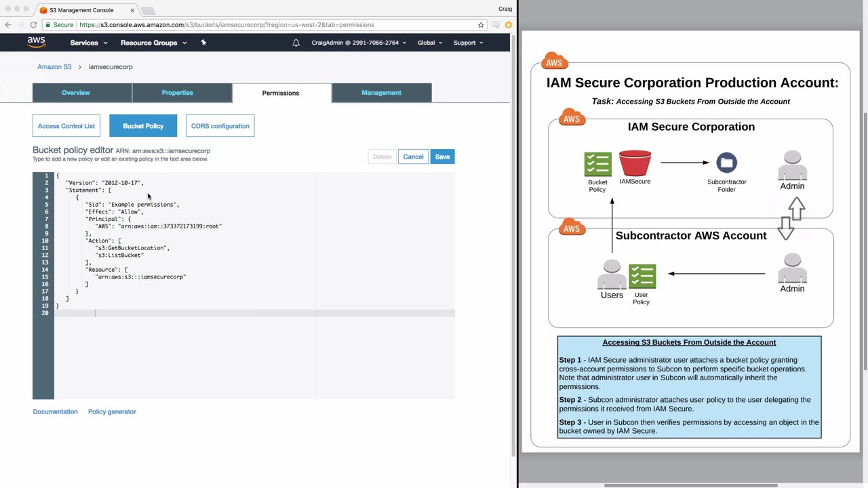The height and width of the screenshot is (488, 868).
Task: Click the "Version": "2012-10-17" line in editor
Action: 104,183
